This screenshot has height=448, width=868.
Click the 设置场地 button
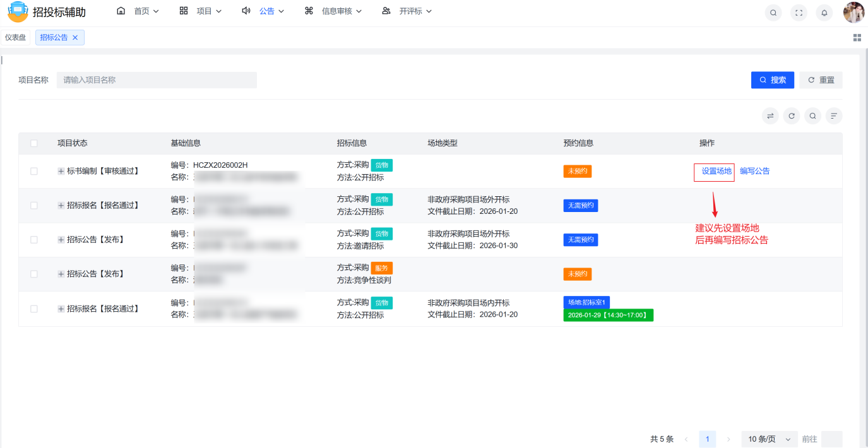click(x=714, y=172)
